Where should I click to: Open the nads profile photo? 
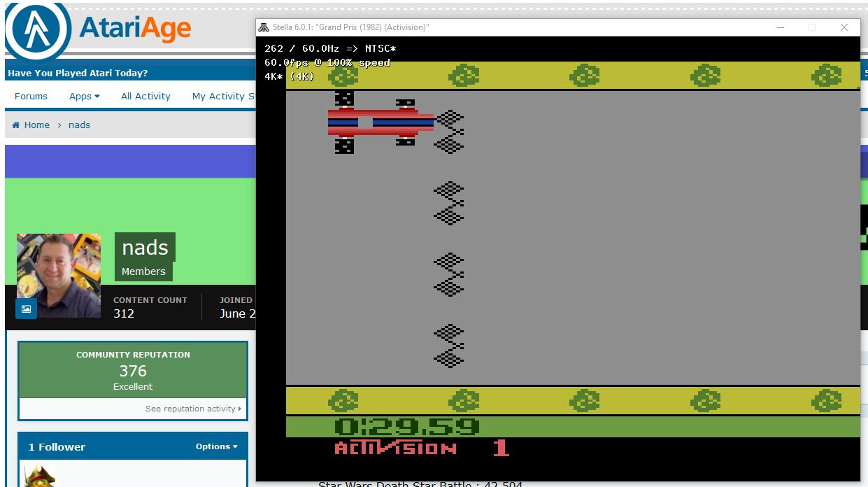59,275
